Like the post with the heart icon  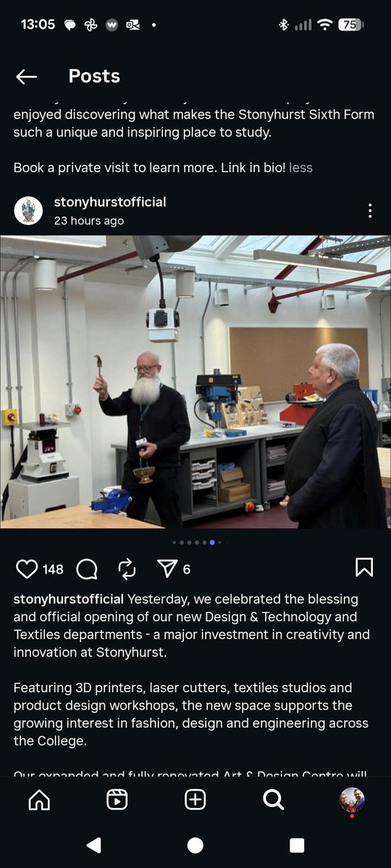pyautogui.click(x=27, y=569)
